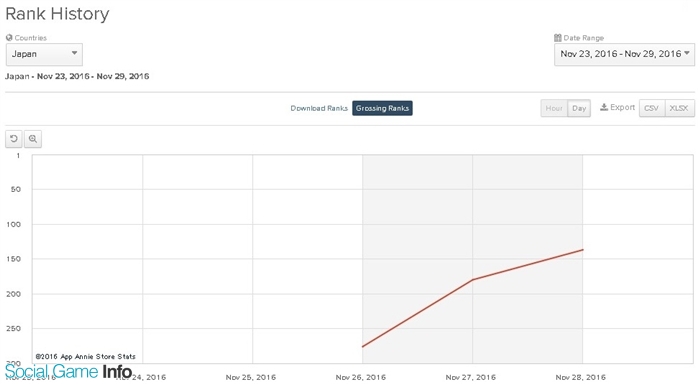
Task: Export data as CSV
Action: point(652,108)
